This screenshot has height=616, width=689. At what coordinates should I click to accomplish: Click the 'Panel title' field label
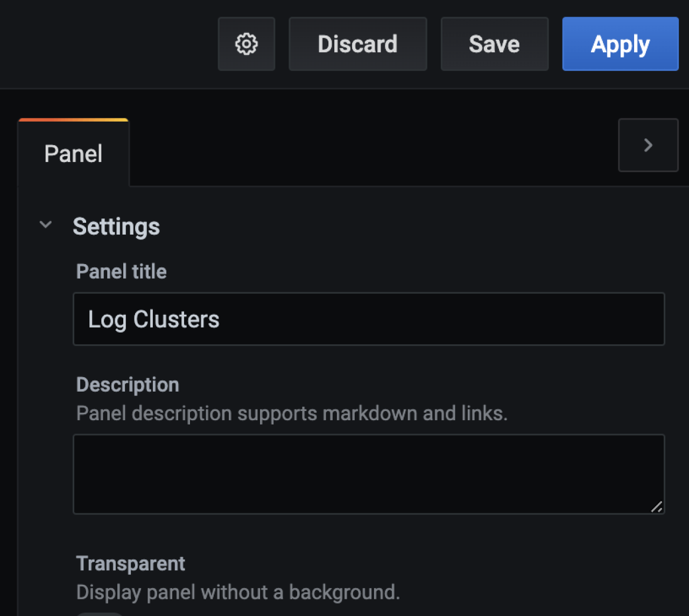click(121, 272)
